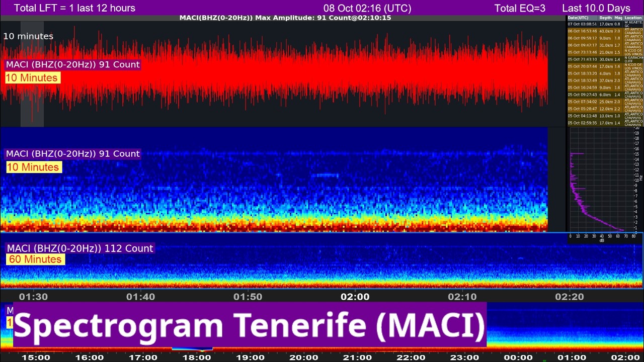Click the 02:20 time axis tick
Image resolution: width=644 pixels, height=362 pixels.
(x=570, y=297)
